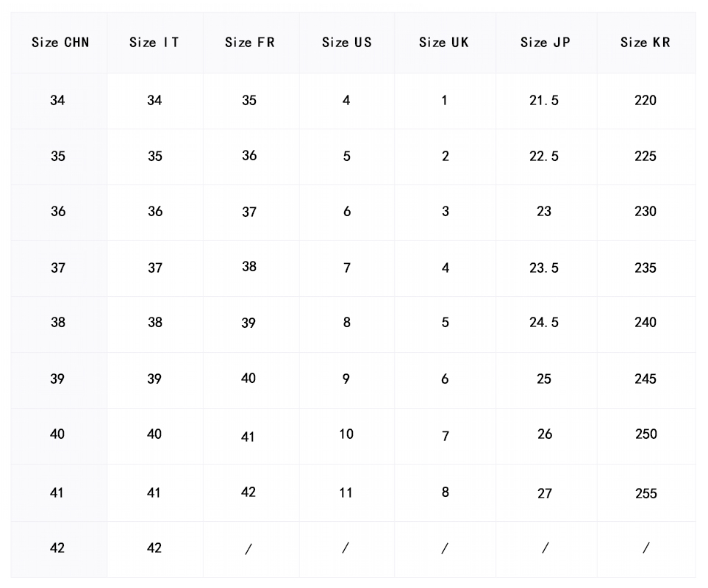This screenshot has width=708, height=588.
Task: Click the Size CHN column header
Action: tap(60, 43)
